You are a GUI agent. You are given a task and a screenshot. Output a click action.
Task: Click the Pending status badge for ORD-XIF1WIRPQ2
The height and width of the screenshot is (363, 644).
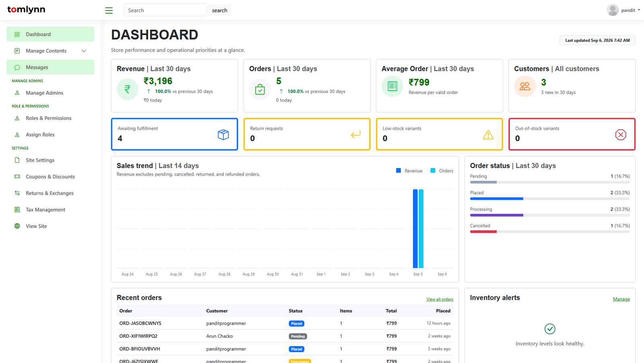pos(298,336)
